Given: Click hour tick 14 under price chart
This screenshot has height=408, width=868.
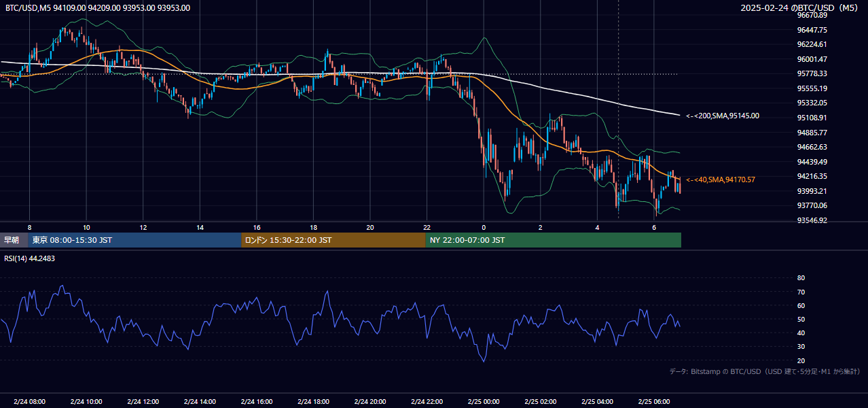Looking at the screenshot, I should 200,227.
